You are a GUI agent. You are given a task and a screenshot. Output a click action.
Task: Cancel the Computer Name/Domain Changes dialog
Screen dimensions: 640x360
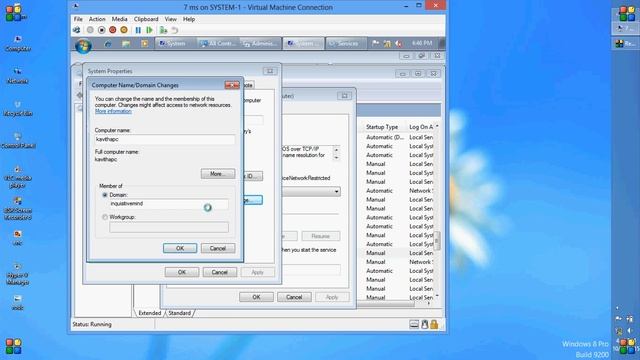218,248
